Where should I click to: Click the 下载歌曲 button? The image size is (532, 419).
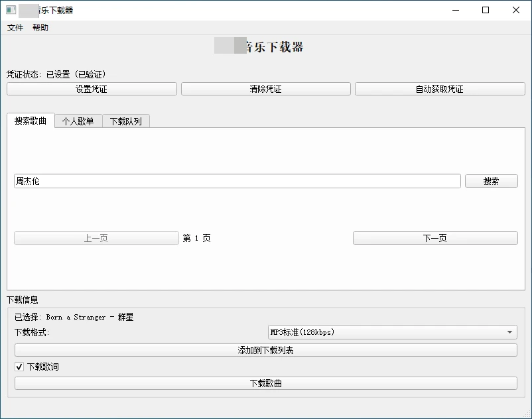[x=265, y=383]
